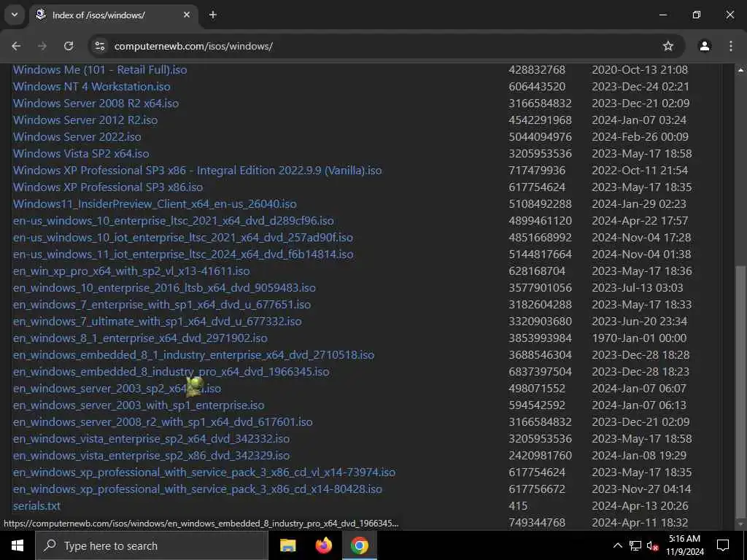Viewport: 747px width, 560px height.
Task: Click file size 5044094976
Action: [x=540, y=136]
